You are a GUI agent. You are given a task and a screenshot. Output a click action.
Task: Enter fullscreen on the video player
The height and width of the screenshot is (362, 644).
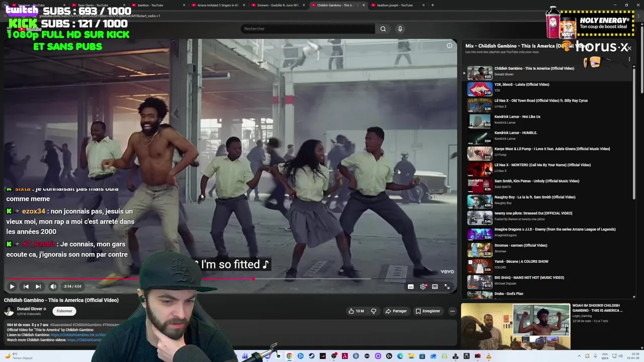[x=447, y=287]
